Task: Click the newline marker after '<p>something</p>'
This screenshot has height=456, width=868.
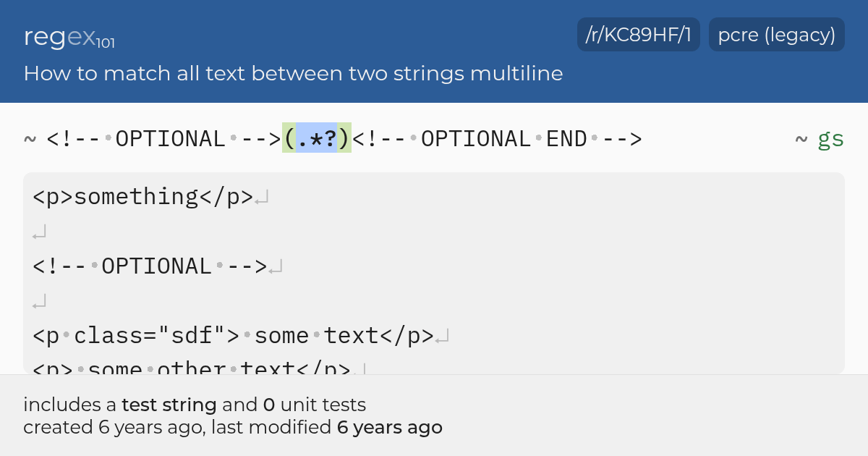Action: [262, 198]
